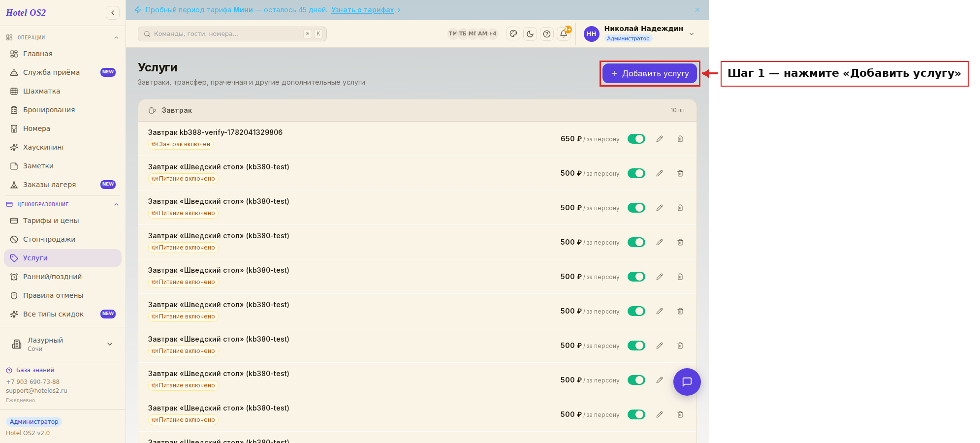This screenshot has width=980, height=443.
Task: Focus the Команды, гости, номера search field
Action: click(232, 34)
